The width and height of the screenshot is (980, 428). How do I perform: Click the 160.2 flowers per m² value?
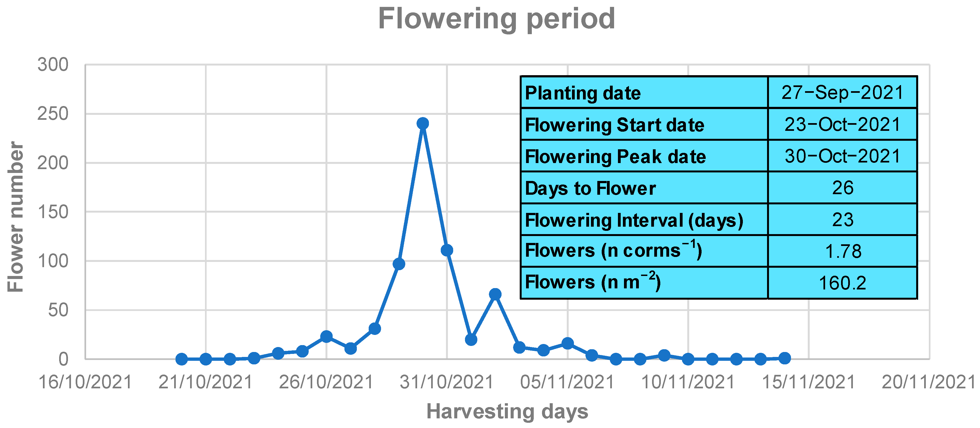pyautogui.click(x=842, y=283)
